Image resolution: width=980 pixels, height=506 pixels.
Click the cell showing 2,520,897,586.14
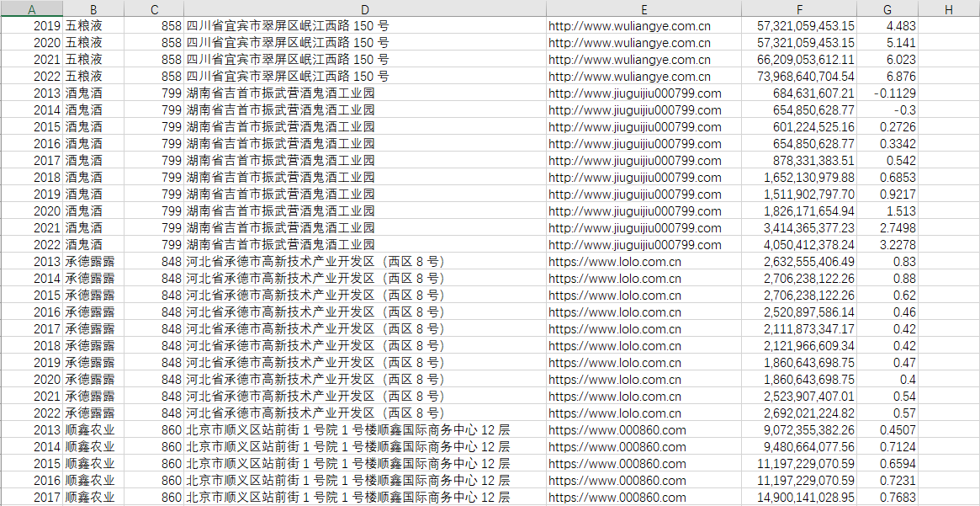(x=799, y=312)
